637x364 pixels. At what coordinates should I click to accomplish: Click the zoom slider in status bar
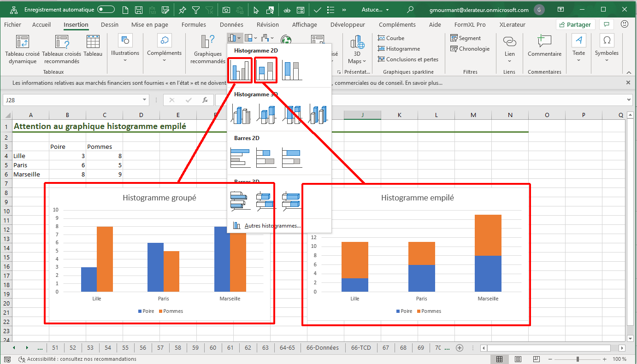coord(578,359)
